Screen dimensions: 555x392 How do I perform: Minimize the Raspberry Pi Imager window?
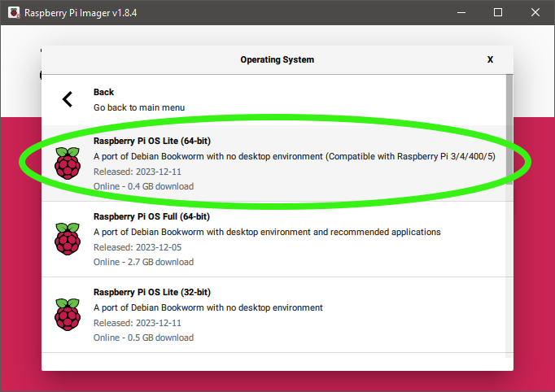click(x=461, y=12)
